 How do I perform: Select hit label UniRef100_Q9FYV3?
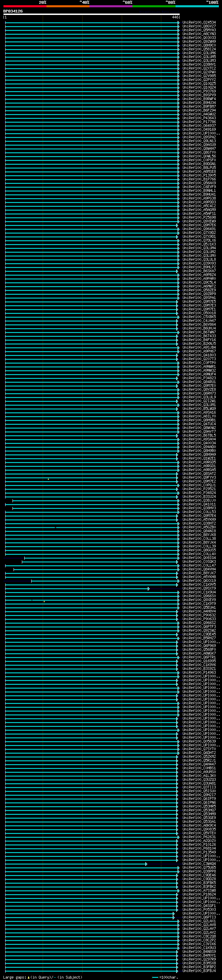199,477
